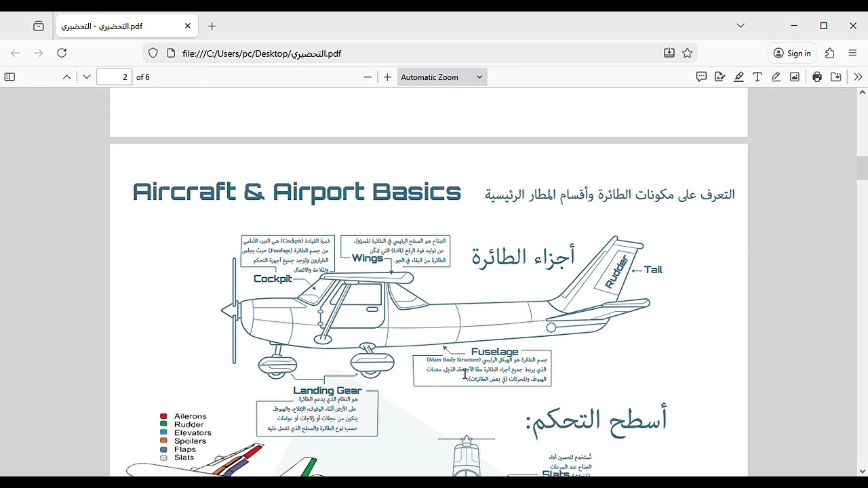This screenshot has height=488, width=868.
Task: Print the PDF document
Action: click(x=817, y=77)
